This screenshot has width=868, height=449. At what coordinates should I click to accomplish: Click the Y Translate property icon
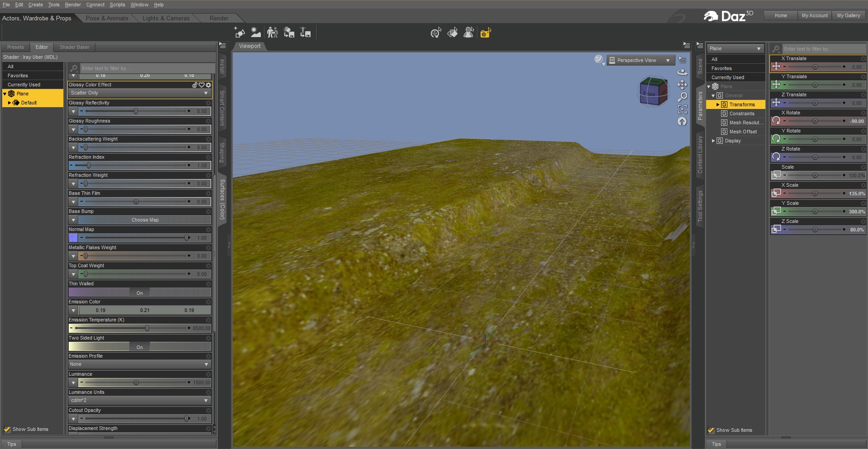coord(776,85)
